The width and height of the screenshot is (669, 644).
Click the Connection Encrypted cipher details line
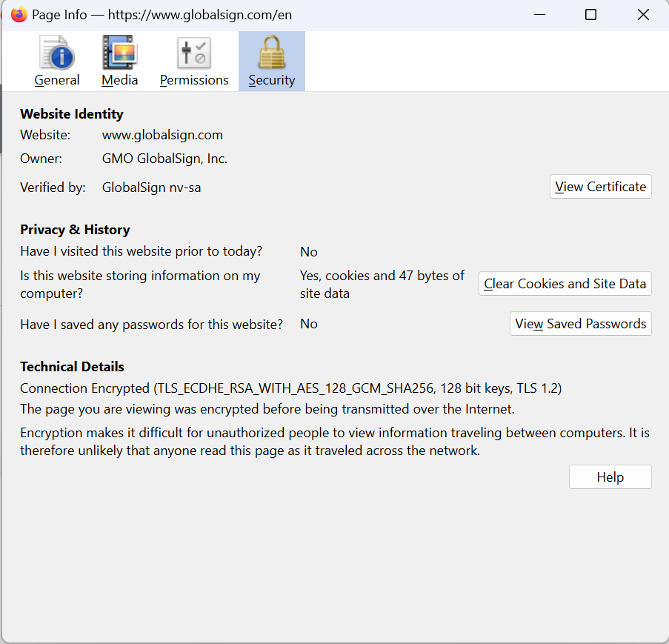290,388
